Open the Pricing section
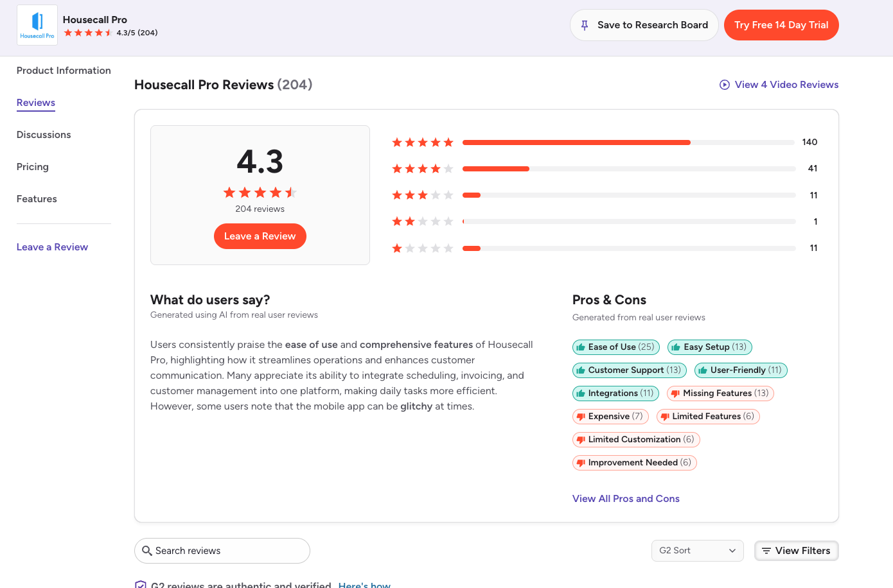 click(x=33, y=167)
